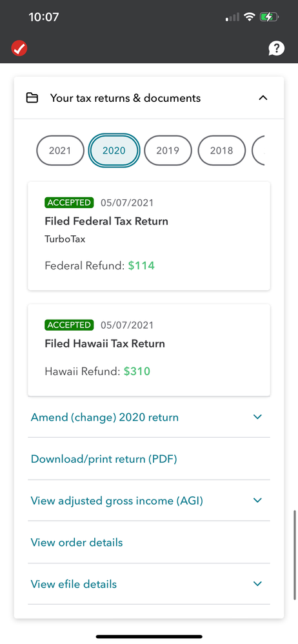The height and width of the screenshot is (644, 298).
Task: Tap the folder icon beside tax returns
Action: tap(32, 98)
